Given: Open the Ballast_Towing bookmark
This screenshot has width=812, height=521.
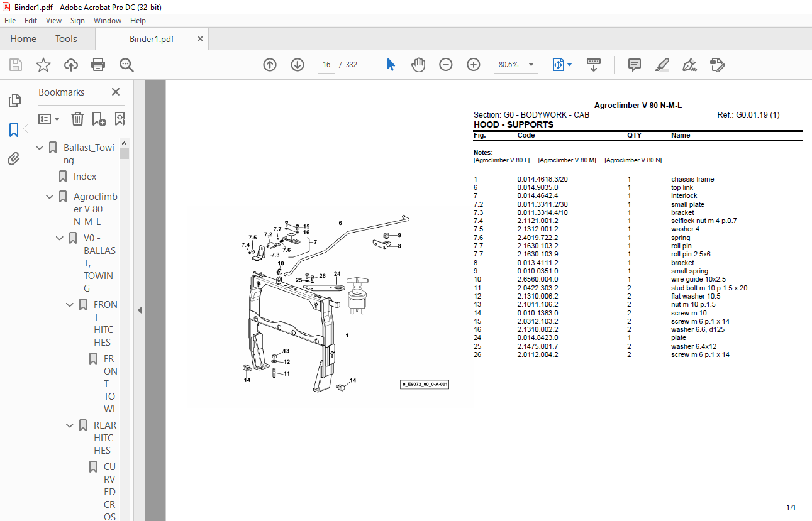Looking at the screenshot, I should point(89,154).
